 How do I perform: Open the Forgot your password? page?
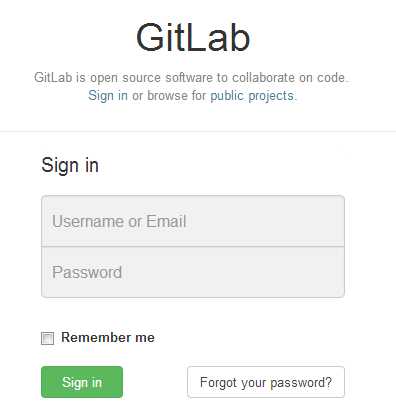tap(266, 382)
